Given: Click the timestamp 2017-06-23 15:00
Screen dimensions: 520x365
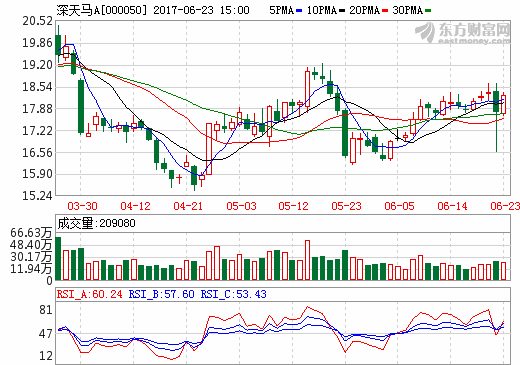Looking at the screenshot, I should coord(201,10).
